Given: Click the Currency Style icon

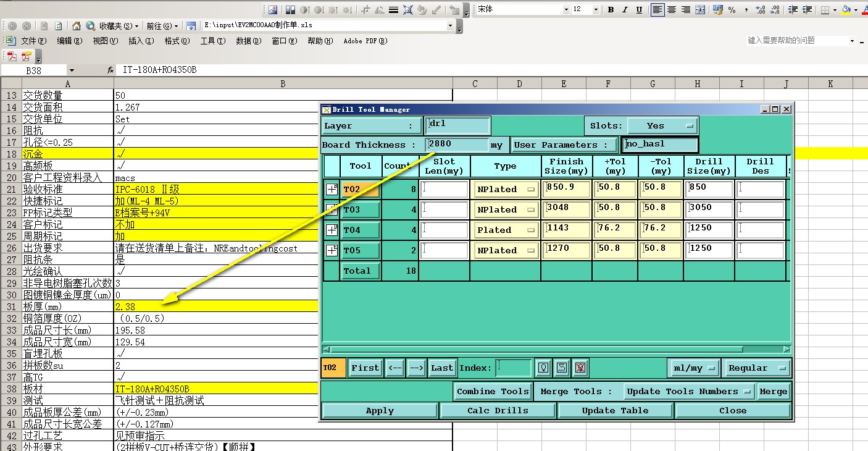Looking at the screenshot, I should [x=717, y=9].
